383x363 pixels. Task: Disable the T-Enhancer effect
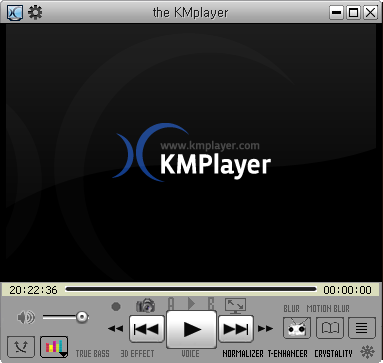click(x=288, y=354)
